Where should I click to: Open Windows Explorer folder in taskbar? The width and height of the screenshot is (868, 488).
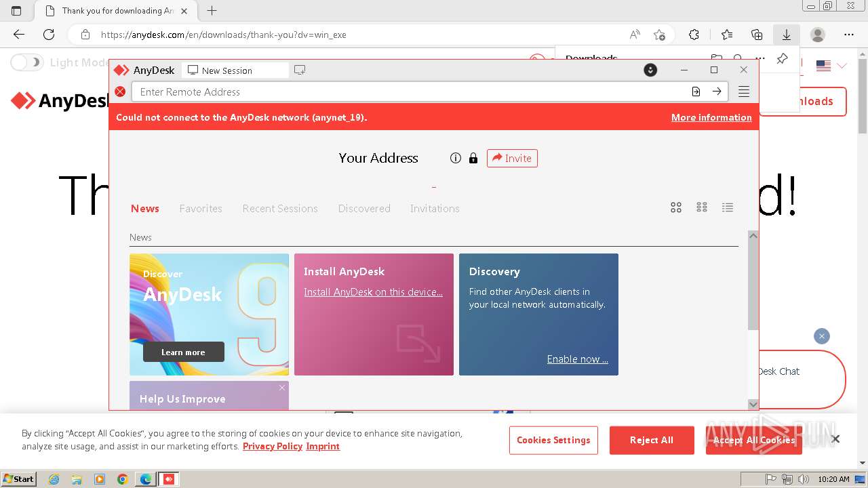77,479
